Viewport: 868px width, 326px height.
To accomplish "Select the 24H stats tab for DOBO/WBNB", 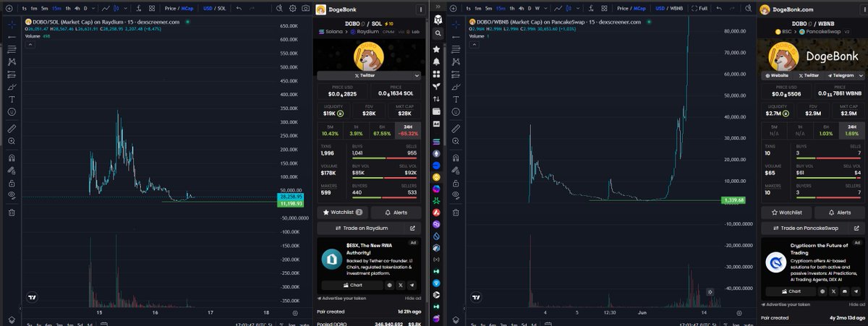I will coord(851,130).
